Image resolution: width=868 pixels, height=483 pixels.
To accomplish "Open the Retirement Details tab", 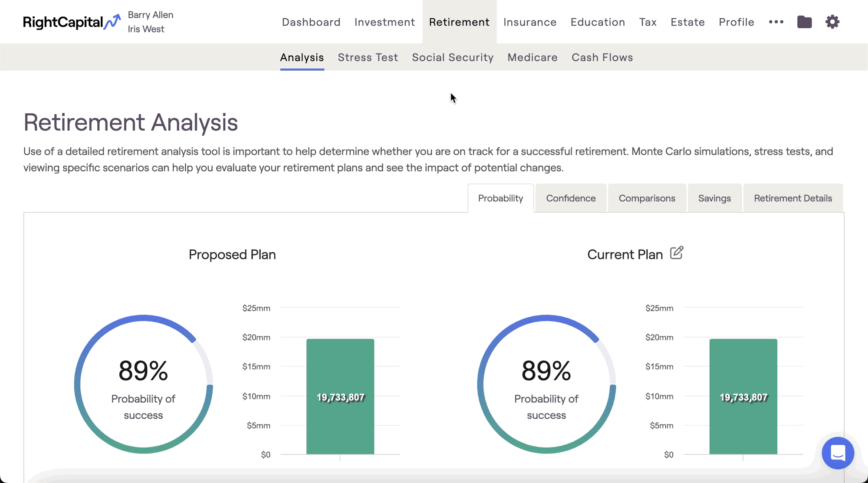I will (792, 198).
